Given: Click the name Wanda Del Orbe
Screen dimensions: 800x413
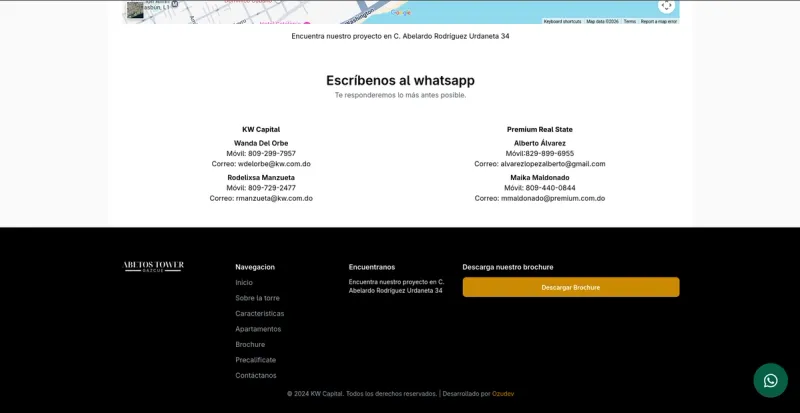Looking at the screenshot, I should coord(261,143).
